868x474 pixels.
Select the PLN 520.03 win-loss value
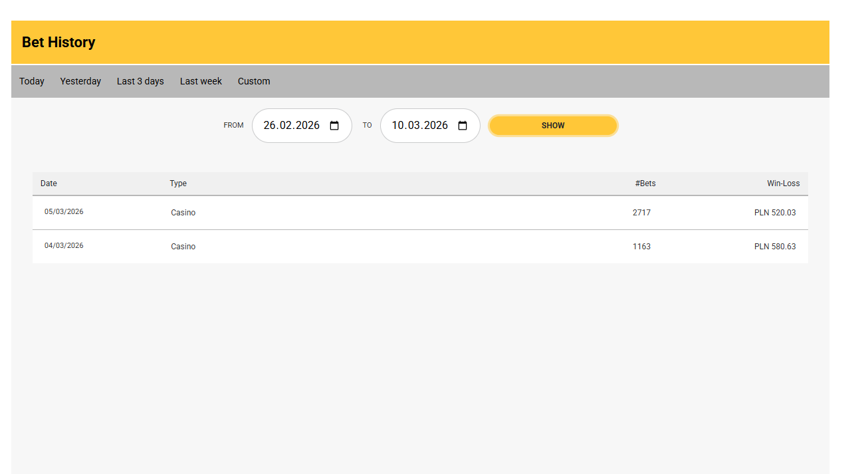[774, 213]
